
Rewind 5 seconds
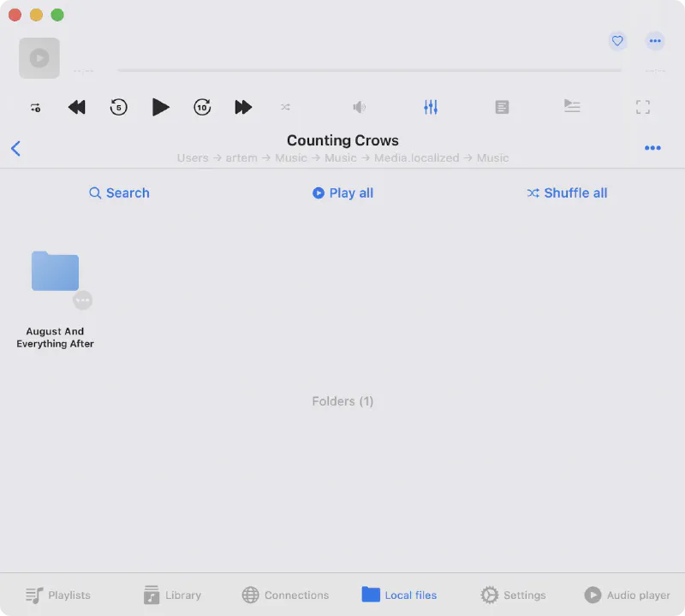(119, 107)
